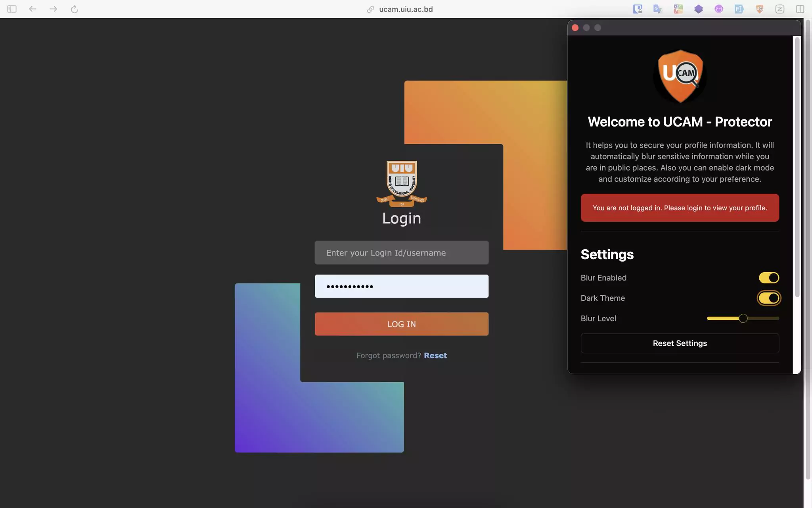Click the browser reload icon
Image resolution: width=812 pixels, height=508 pixels.
point(74,9)
